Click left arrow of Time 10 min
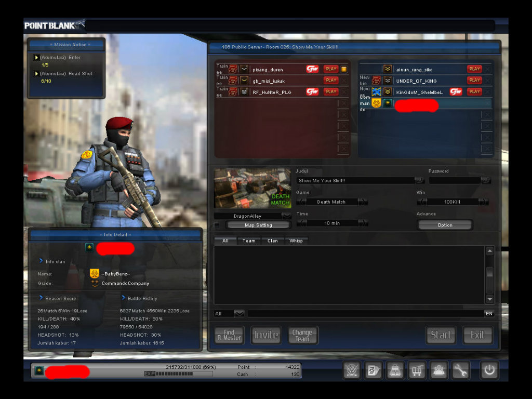Screen dimensions: 532x399 302,223
